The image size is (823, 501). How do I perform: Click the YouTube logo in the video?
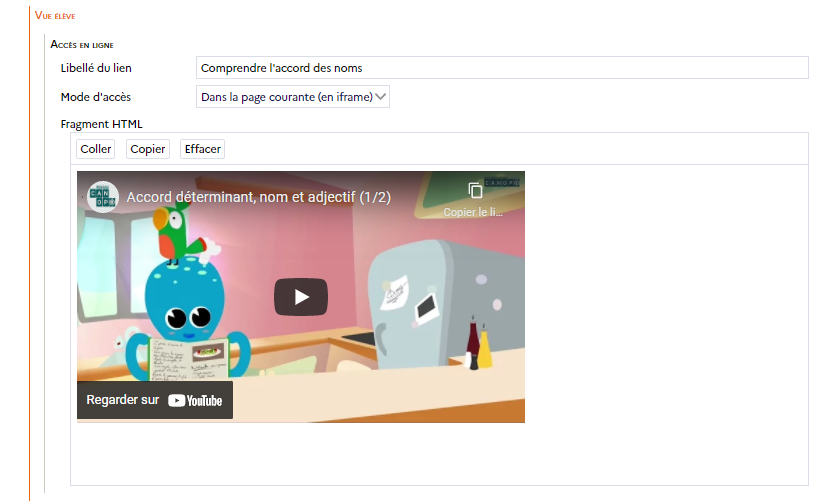click(195, 400)
